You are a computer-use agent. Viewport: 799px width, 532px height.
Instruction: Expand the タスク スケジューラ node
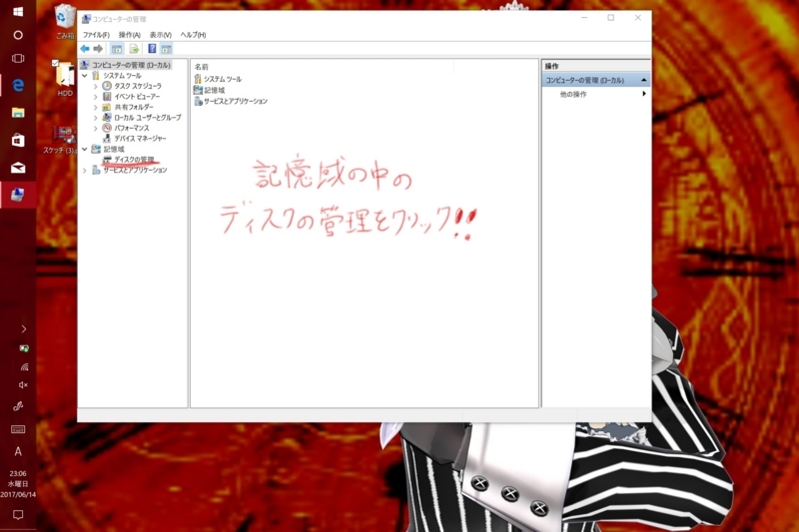click(x=95, y=86)
